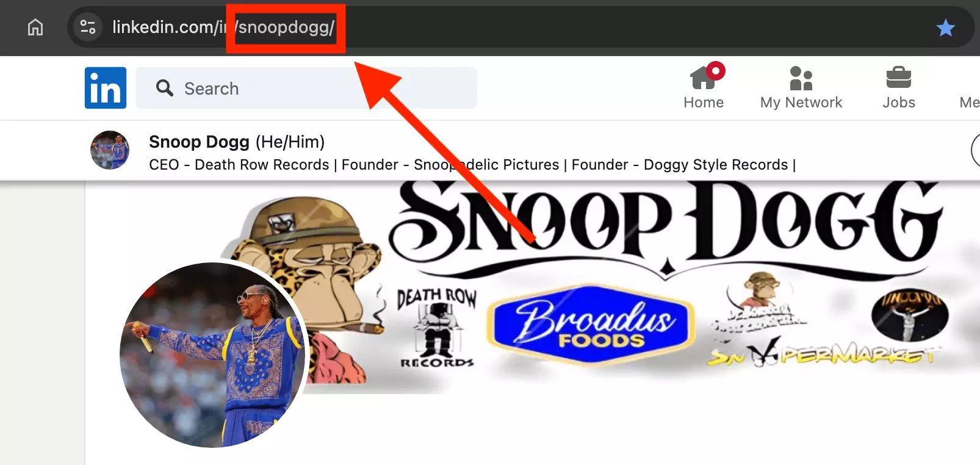Image resolution: width=980 pixels, height=465 pixels.
Task: Click the browser home icon
Action: (x=35, y=27)
